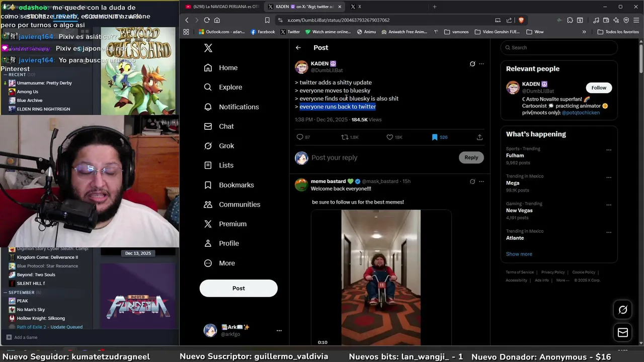This screenshot has height=362, width=644.
Task: Close the KADEN on X browser tab
Action: (340, 7)
